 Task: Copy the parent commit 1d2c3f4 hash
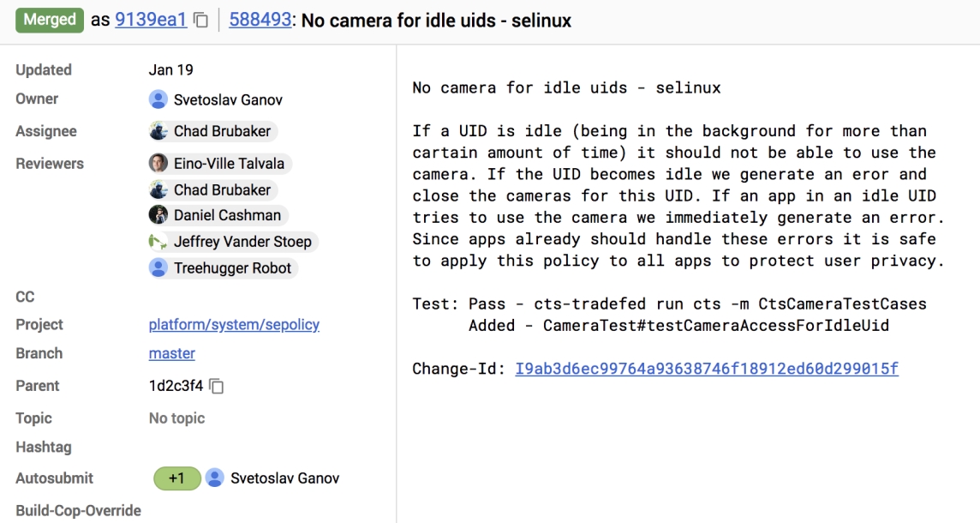217,387
